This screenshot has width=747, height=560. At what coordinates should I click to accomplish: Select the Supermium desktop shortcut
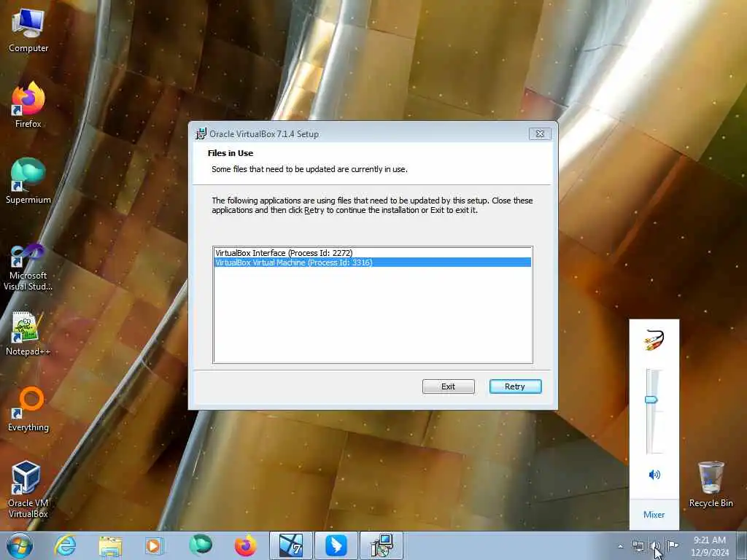coord(28,181)
